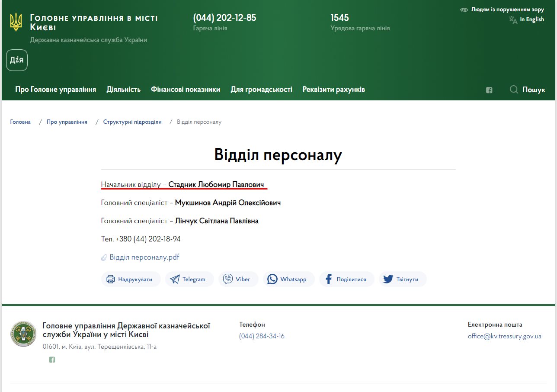Click the Ukrainian trident emblem logo

pyautogui.click(x=16, y=22)
